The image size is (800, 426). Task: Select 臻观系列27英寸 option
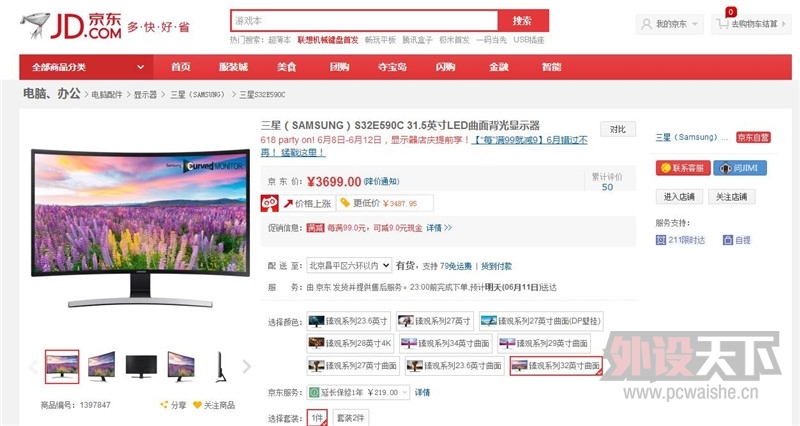(435, 321)
